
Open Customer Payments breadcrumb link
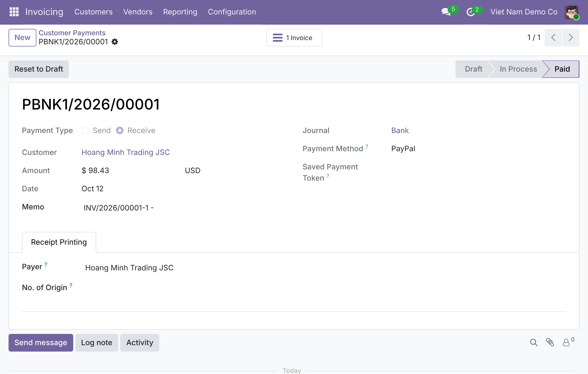(x=72, y=33)
